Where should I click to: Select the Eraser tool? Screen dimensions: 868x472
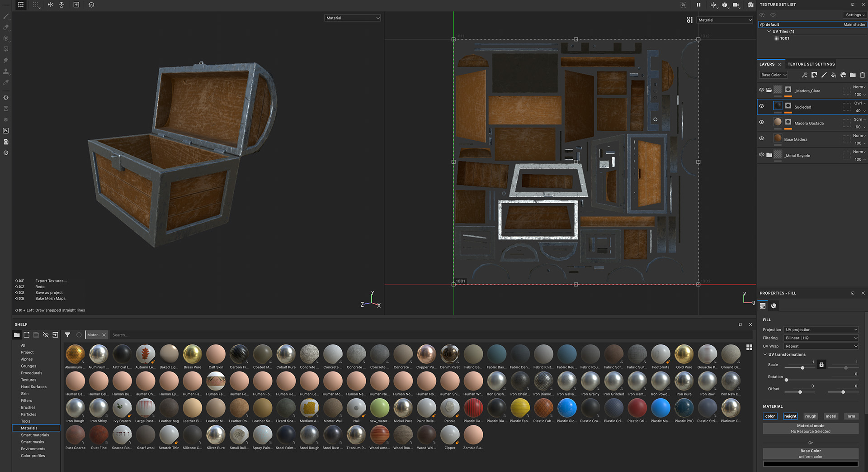(6, 27)
